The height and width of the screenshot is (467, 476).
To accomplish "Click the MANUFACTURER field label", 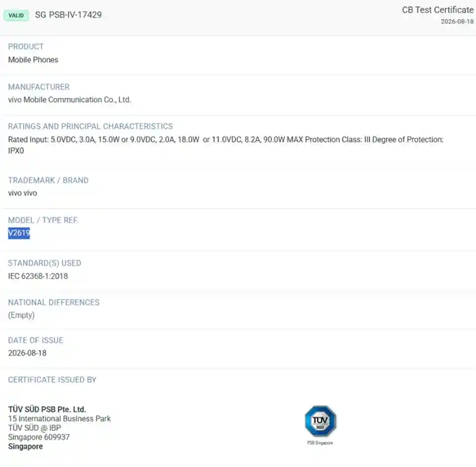I will [x=39, y=87].
